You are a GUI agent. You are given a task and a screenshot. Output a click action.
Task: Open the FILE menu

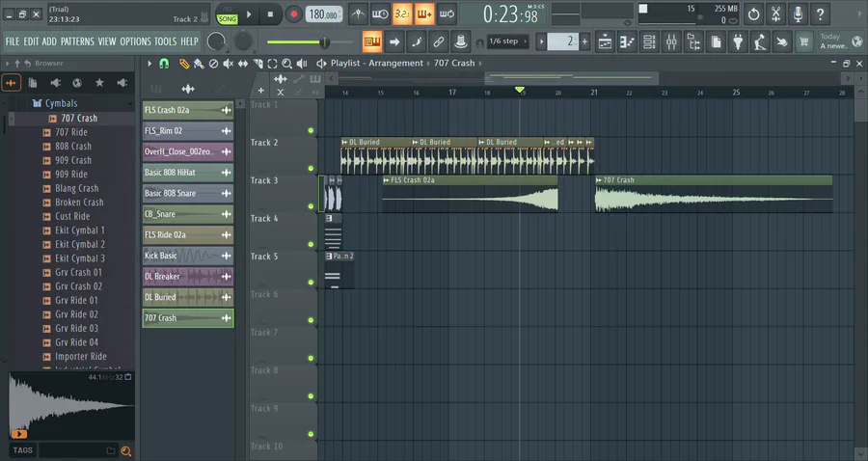point(13,41)
